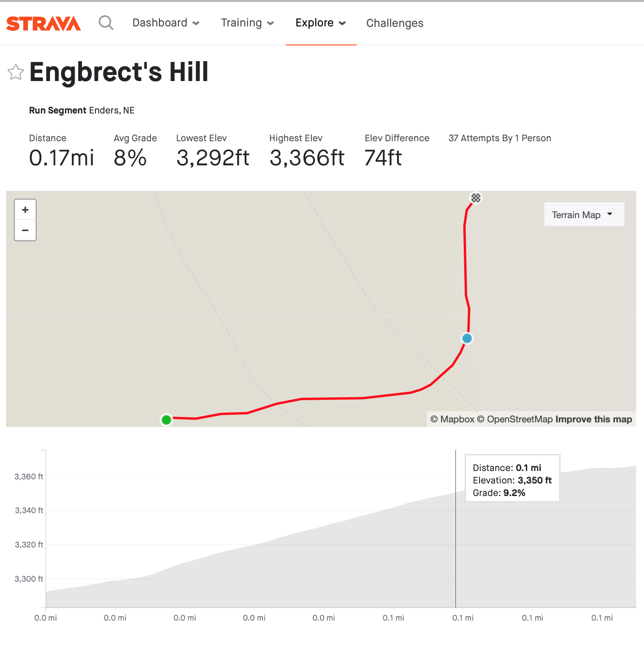Click the Improve this map link

593,419
